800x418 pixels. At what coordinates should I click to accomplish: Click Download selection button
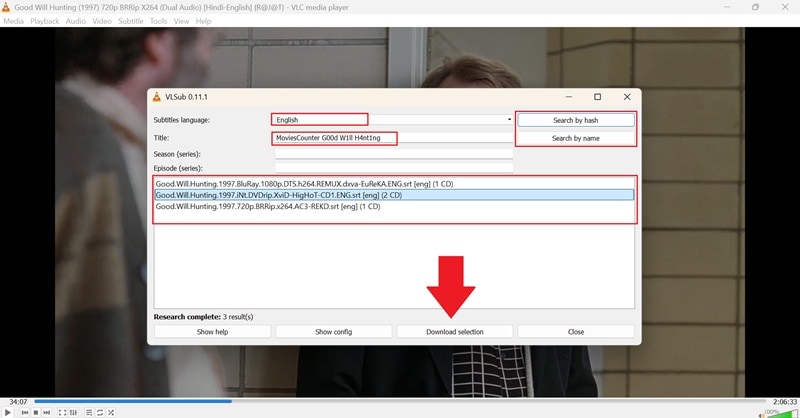(455, 332)
